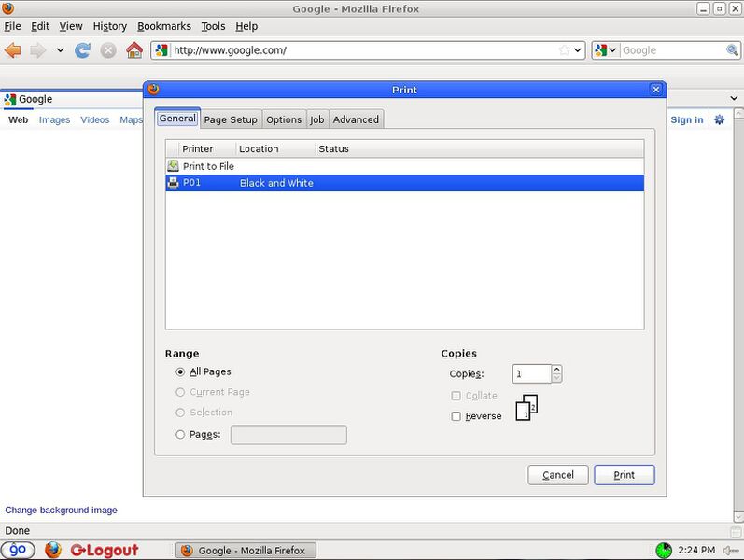Click the P01 printer icon
This screenshot has height=560, width=744.
click(x=174, y=182)
